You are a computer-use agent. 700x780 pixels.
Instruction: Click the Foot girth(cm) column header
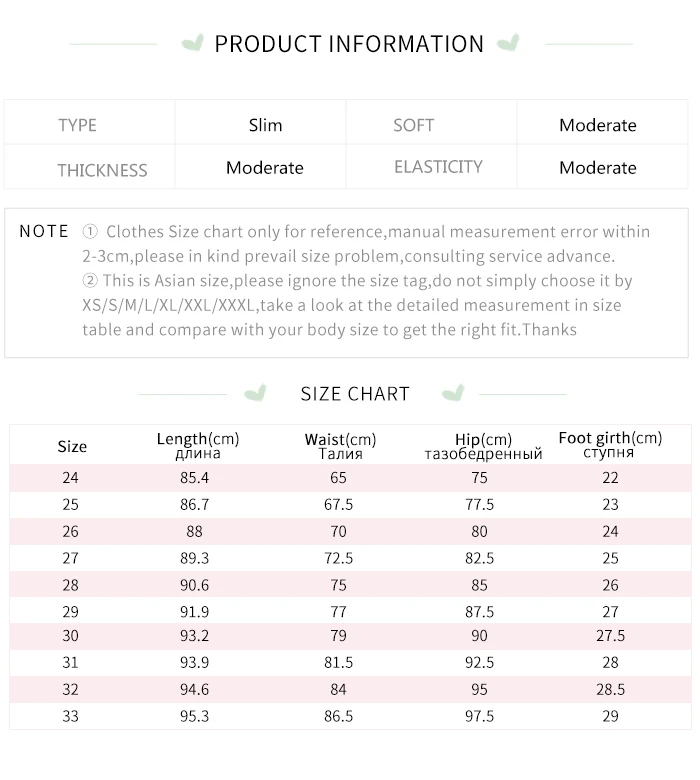point(610,445)
